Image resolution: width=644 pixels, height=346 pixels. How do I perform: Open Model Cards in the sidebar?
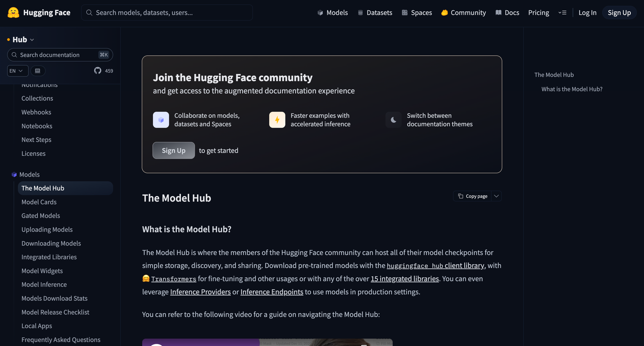point(39,202)
